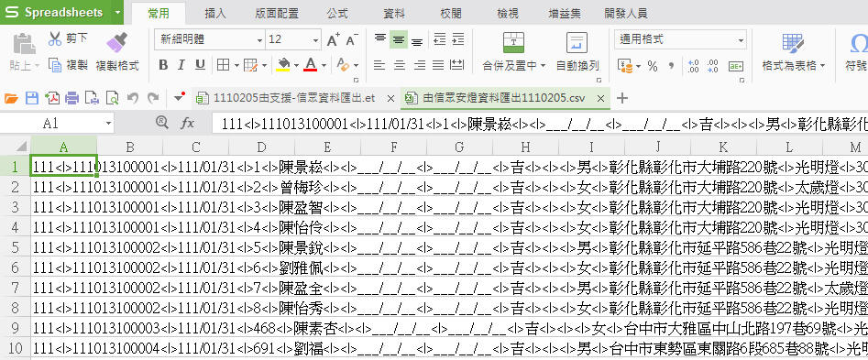Apply cell borders icon
868x360 pixels.
(x=223, y=65)
